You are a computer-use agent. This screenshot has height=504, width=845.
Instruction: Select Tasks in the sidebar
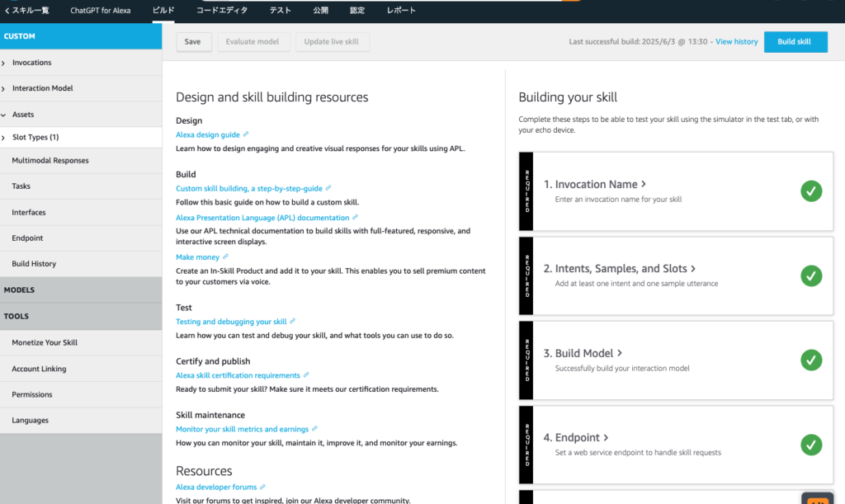tap(81, 186)
